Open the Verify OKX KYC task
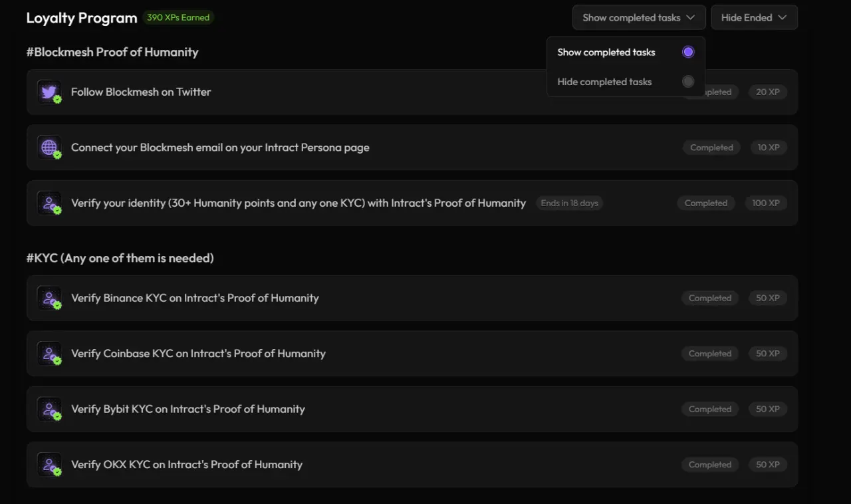Screen dimensions: 851x504 (412, 465)
